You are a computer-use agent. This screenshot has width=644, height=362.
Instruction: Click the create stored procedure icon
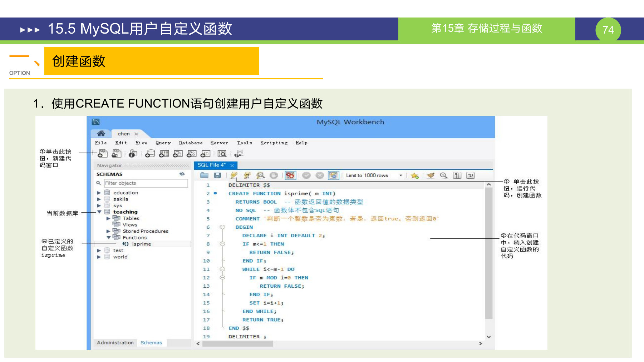tap(192, 153)
